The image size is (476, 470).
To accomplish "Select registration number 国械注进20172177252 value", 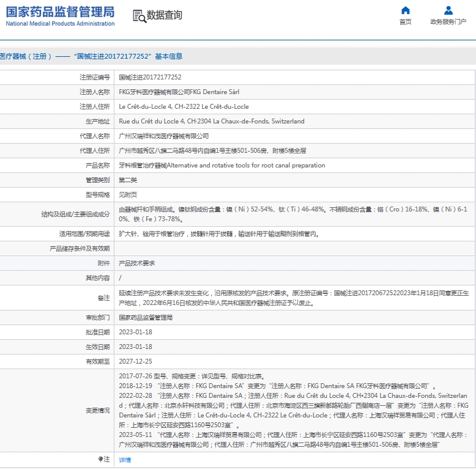I will pyautogui.click(x=150, y=78).
